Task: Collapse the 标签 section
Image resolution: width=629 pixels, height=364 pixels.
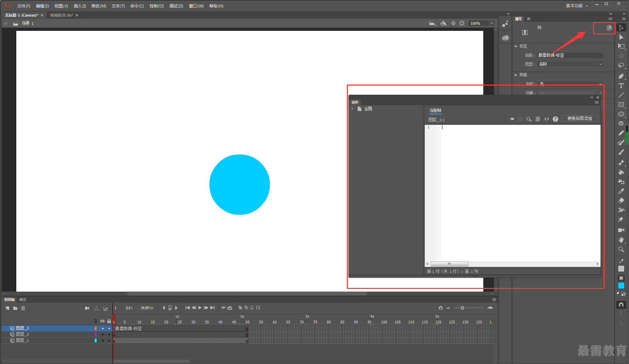Action: coord(516,46)
